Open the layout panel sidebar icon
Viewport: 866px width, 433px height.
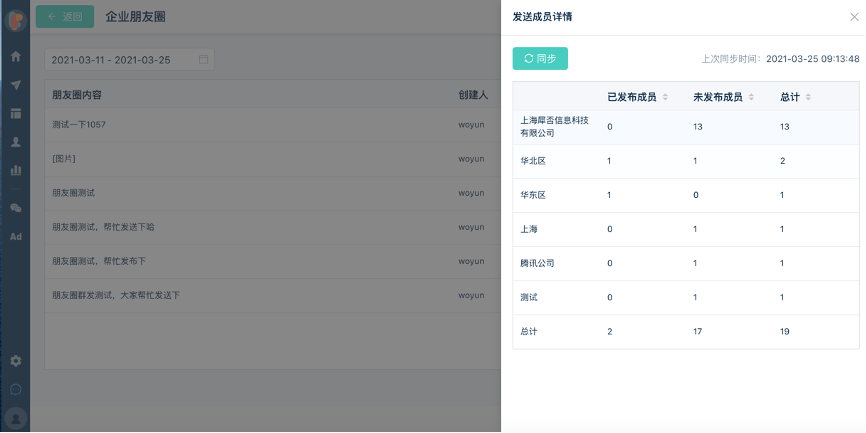16,114
